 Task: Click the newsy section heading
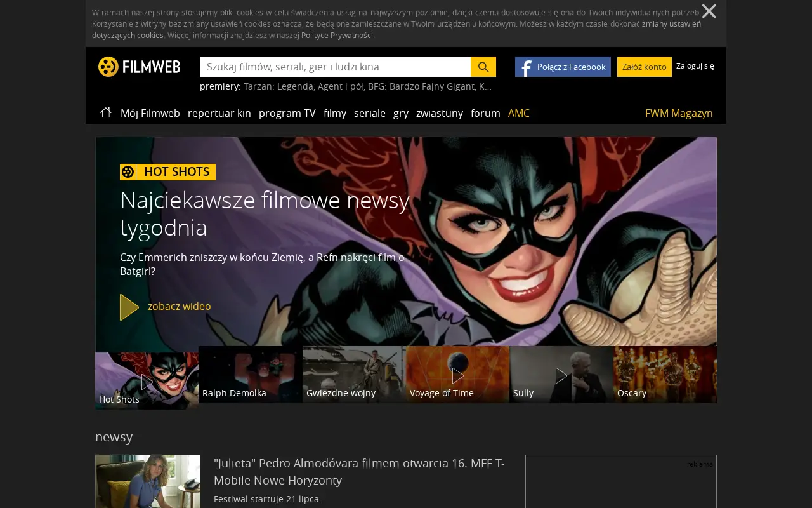pos(114,437)
